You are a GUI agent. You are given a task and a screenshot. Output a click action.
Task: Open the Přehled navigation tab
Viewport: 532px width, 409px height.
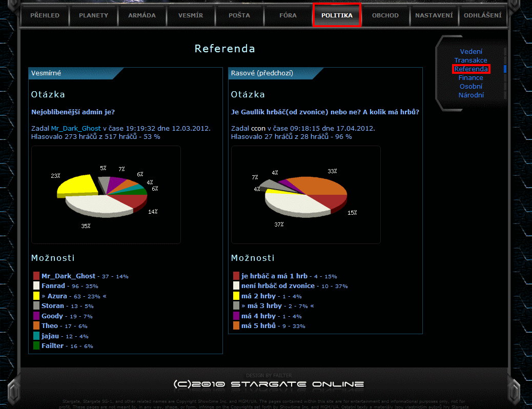coord(45,15)
